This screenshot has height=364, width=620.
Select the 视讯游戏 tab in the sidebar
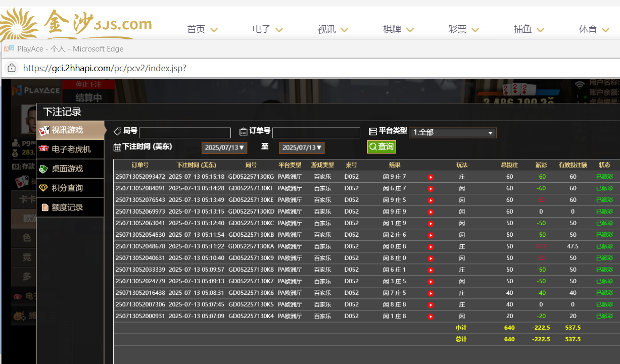click(70, 130)
